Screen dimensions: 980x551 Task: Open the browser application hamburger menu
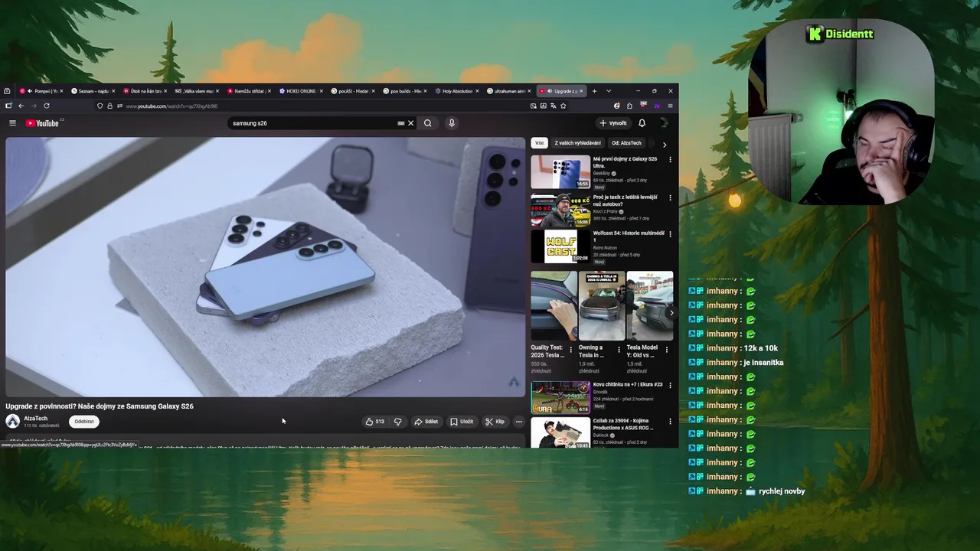coord(670,106)
